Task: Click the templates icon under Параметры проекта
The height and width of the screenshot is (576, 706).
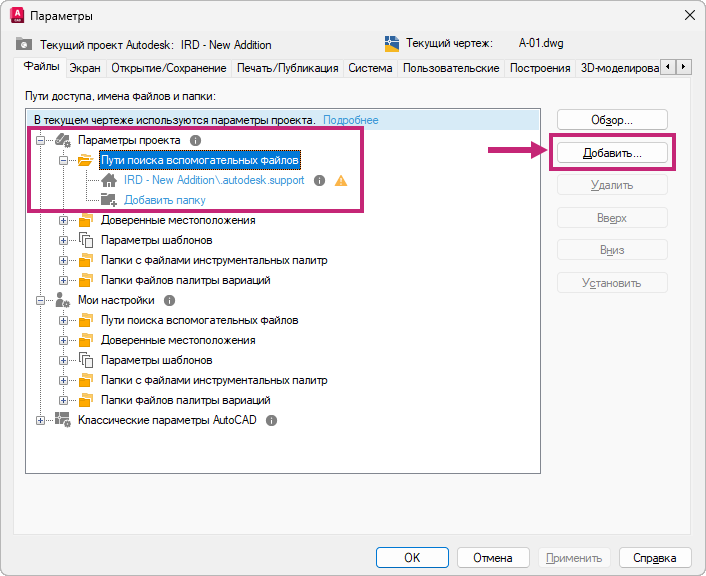Action: pyautogui.click(x=86, y=240)
